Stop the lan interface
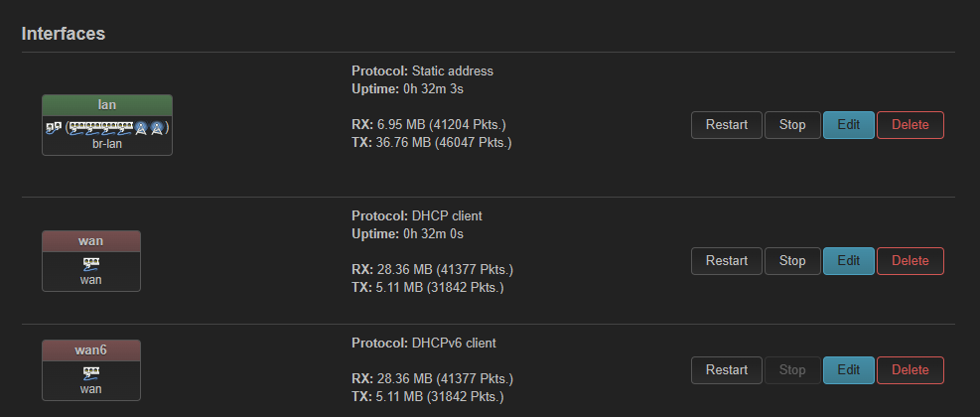Image resolution: width=980 pixels, height=417 pixels. click(x=792, y=125)
